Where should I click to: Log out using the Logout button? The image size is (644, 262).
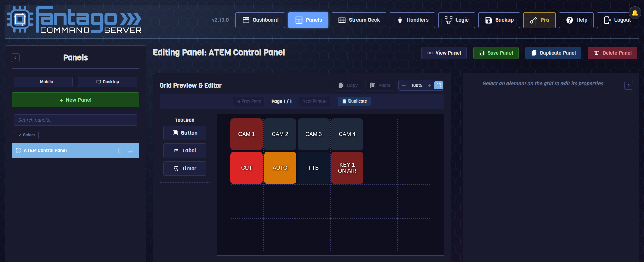(x=617, y=20)
